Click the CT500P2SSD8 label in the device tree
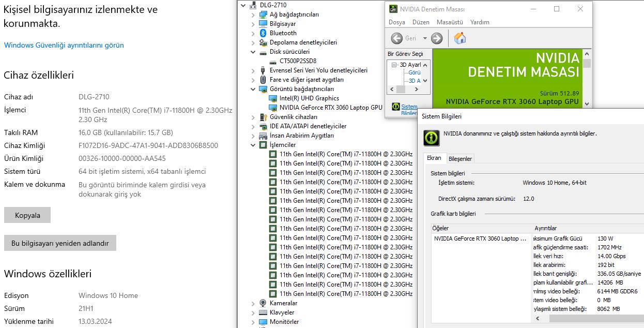Viewport: 644px width, 328px height. click(x=298, y=61)
